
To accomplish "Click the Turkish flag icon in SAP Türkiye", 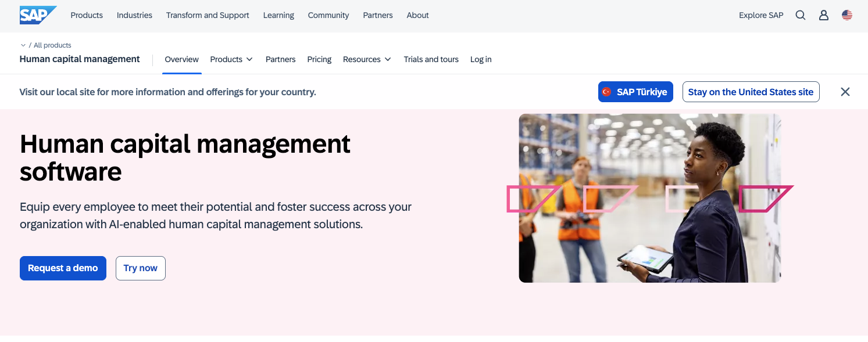I will point(607,92).
